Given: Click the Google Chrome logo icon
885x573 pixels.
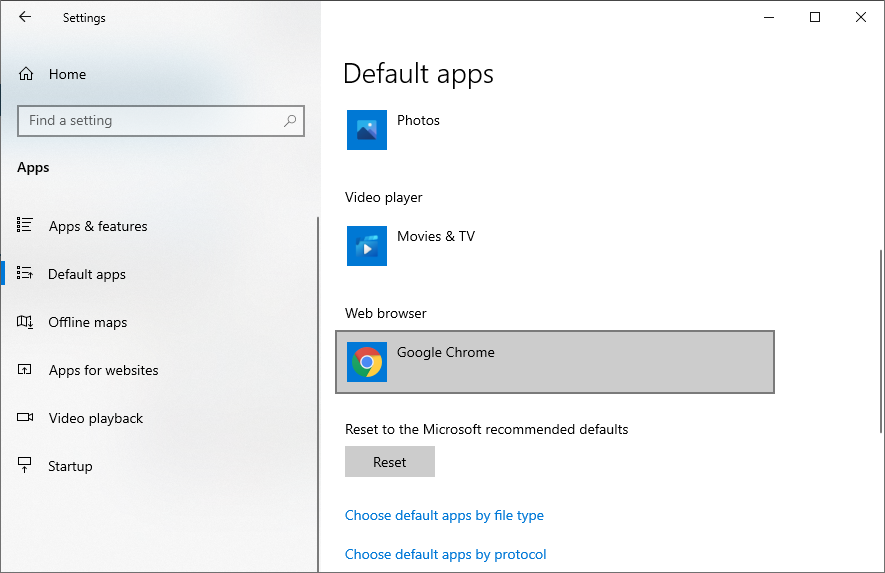Looking at the screenshot, I should point(367,362).
